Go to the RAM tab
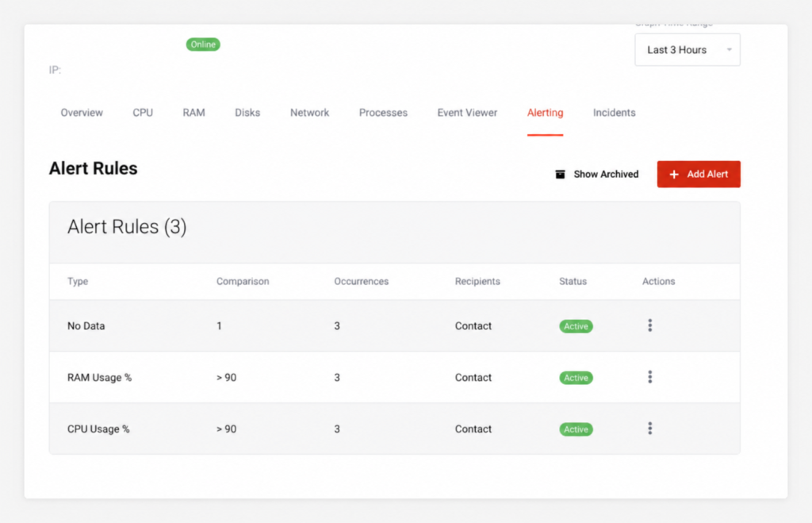The height and width of the screenshot is (523, 812). click(193, 113)
